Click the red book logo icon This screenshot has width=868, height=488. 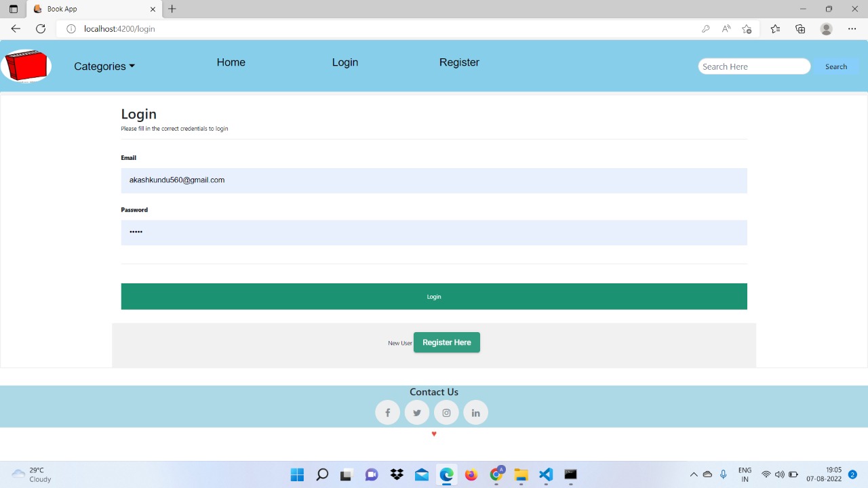coord(26,66)
